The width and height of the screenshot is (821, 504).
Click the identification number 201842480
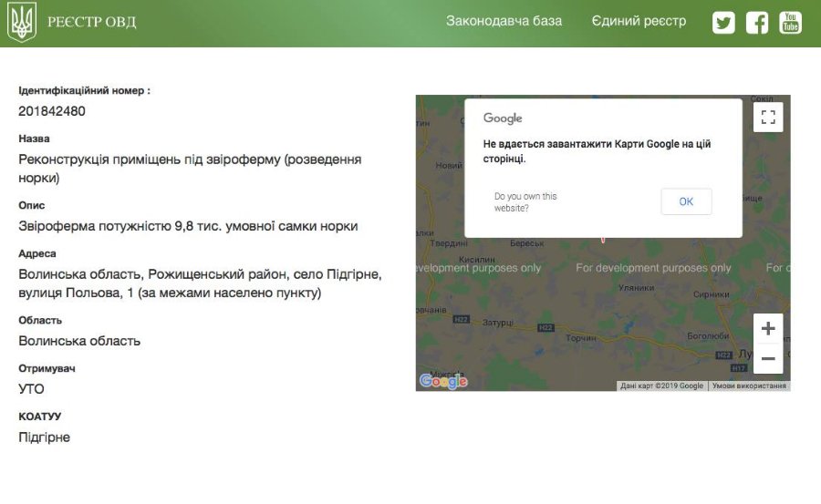pos(52,111)
